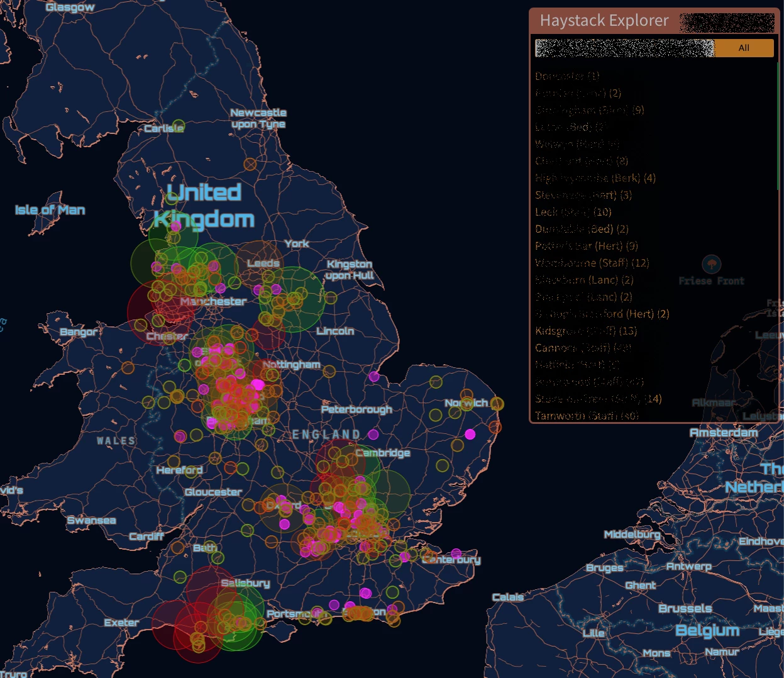The width and height of the screenshot is (784, 678).
Task: Select the orange ring marker below Newcastle
Action: coord(250,165)
